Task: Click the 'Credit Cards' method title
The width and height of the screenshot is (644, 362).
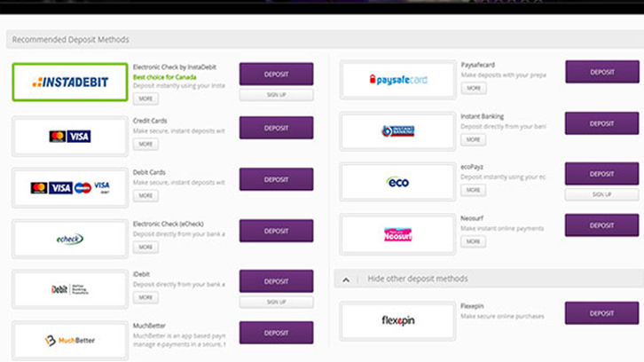Action: click(x=150, y=121)
